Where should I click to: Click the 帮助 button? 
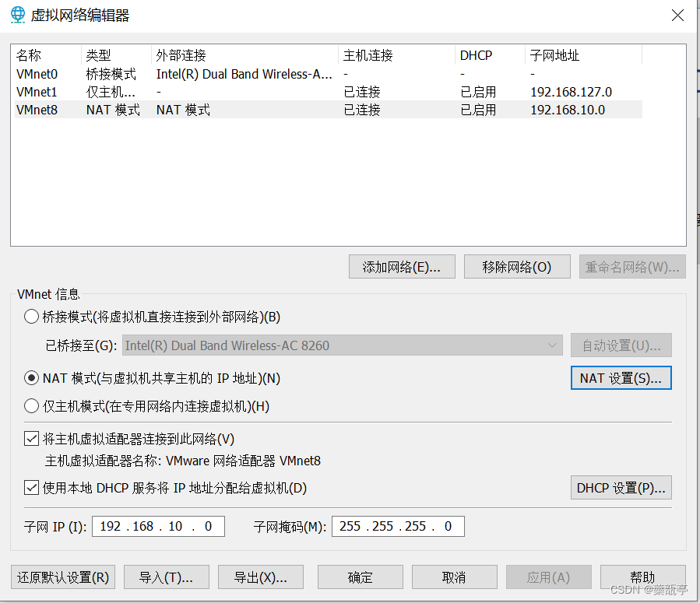point(642,577)
